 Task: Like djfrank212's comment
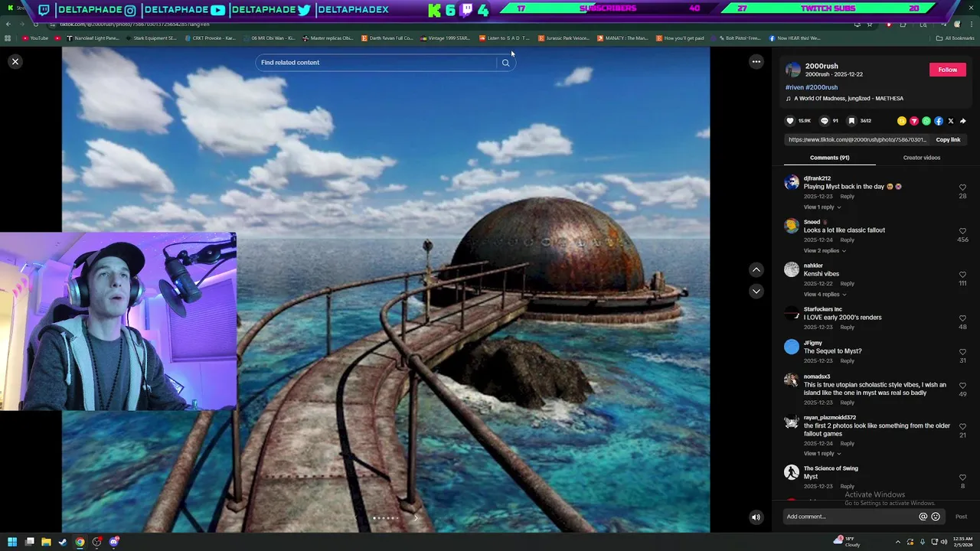pos(962,187)
